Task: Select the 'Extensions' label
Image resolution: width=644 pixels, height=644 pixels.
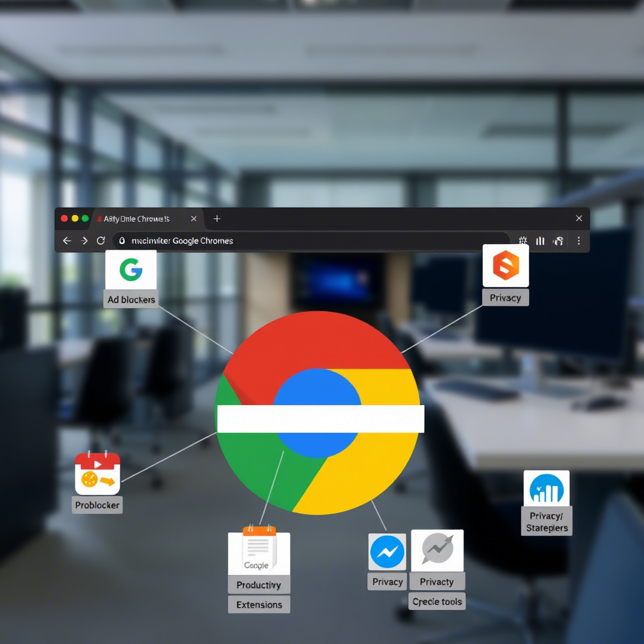Action: pos(259,604)
